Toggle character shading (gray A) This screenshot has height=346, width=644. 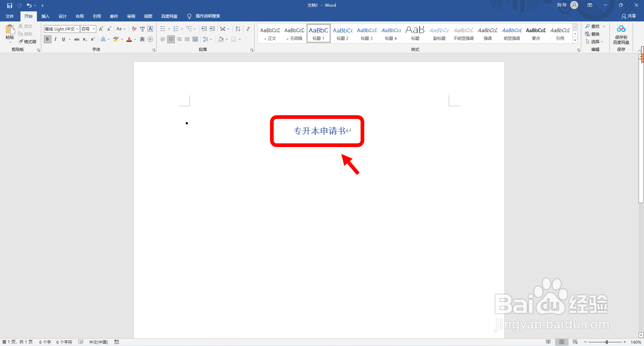pos(142,39)
